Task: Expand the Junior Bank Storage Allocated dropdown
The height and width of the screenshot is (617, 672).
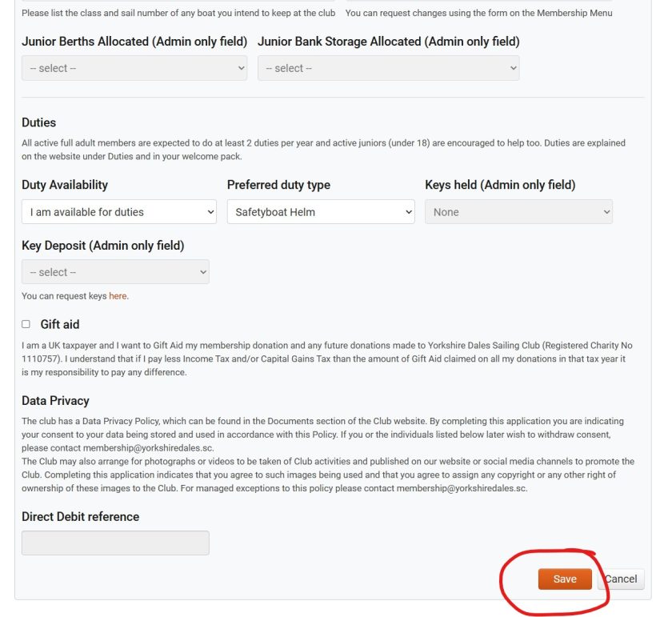Action: pyautogui.click(x=388, y=68)
